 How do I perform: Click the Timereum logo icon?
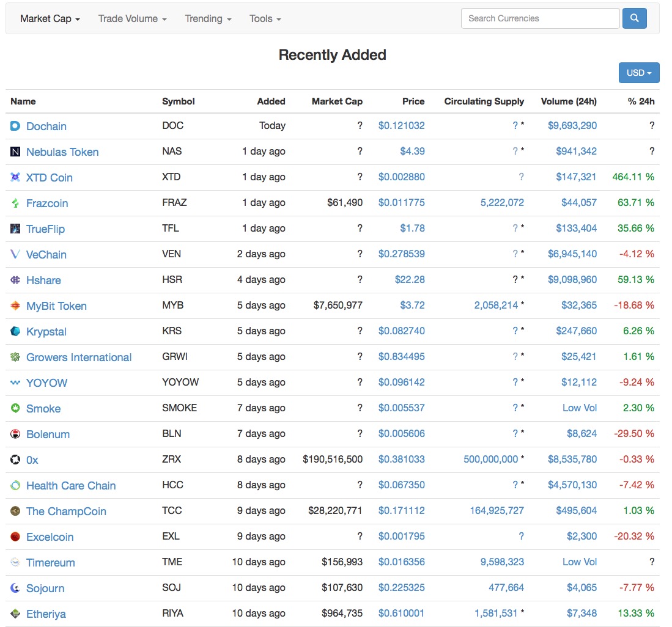pyautogui.click(x=15, y=562)
